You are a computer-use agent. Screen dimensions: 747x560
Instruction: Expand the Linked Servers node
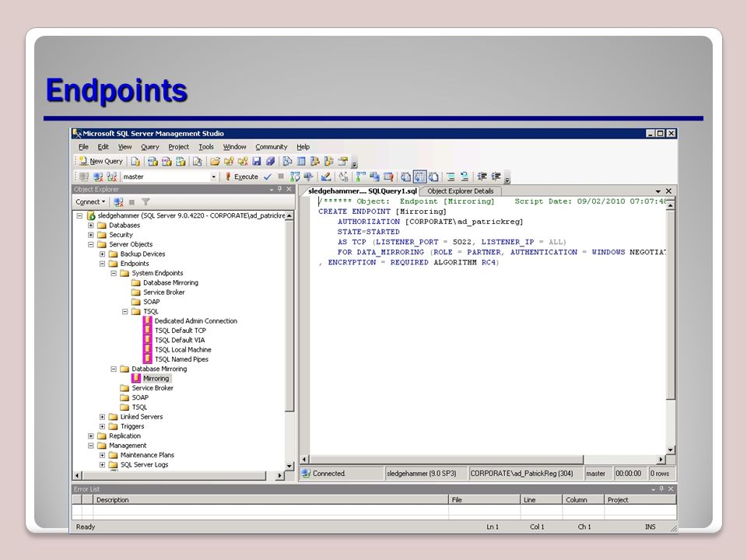[x=102, y=417]
